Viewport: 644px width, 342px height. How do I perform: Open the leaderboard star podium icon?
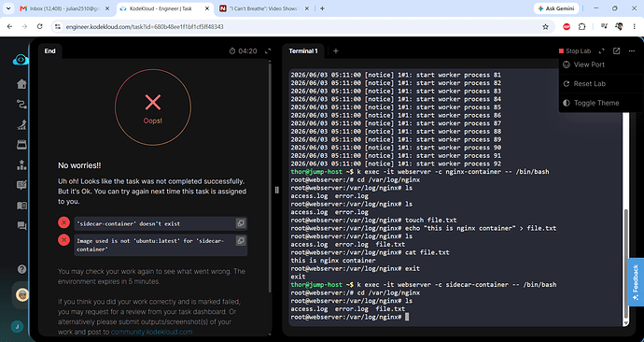[x=21, y=164]
